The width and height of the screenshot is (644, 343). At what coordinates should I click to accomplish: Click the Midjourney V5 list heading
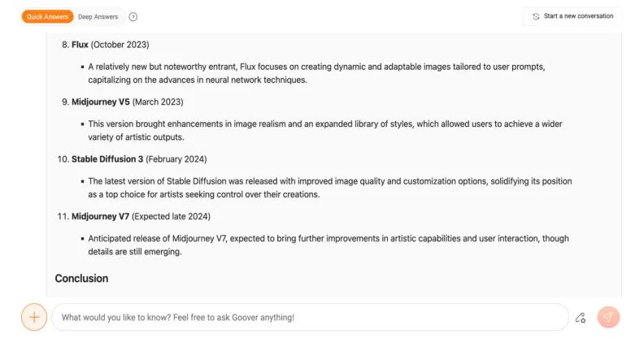tap(101, 102)
